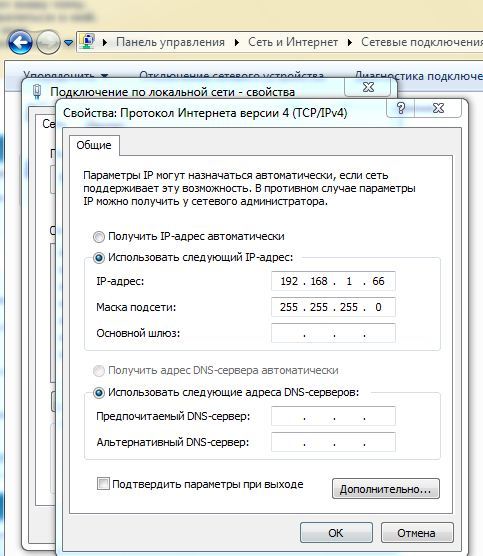This screenshot has height=556, width=483.
Task: Click the network icon in the address bar
Action: click(x=87, y=42)
